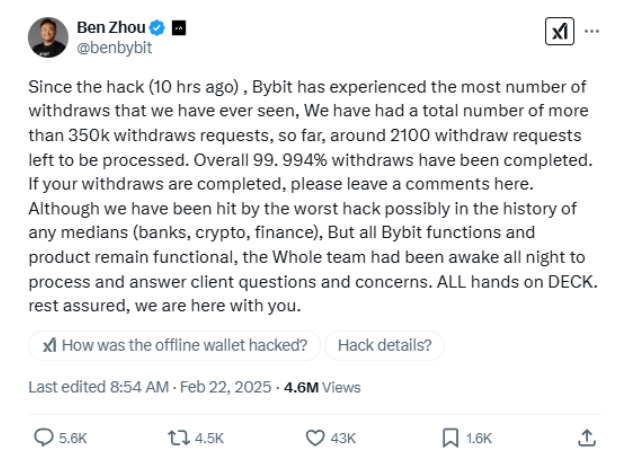623x473 pixels.
Task: Click the 4.6M Views count
Action: click(322, 388)
